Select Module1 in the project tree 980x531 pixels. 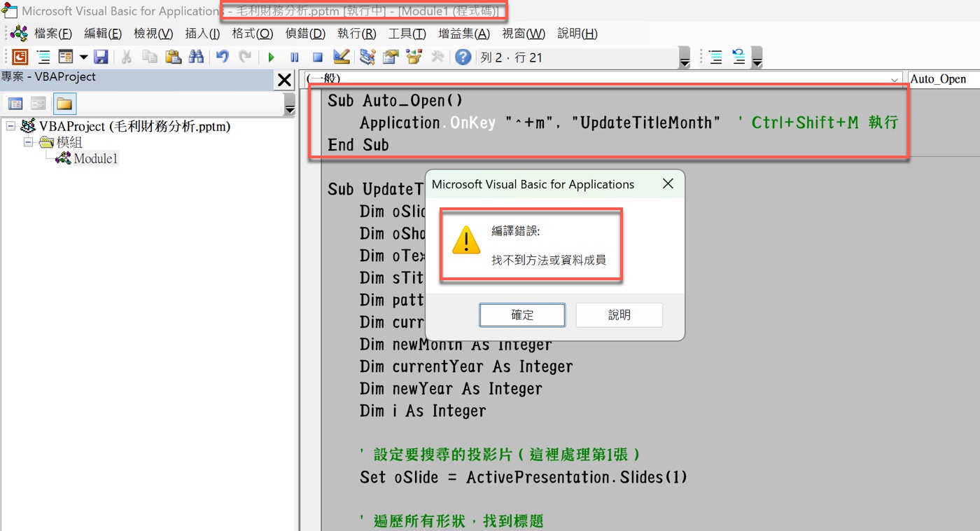(96, 158)
